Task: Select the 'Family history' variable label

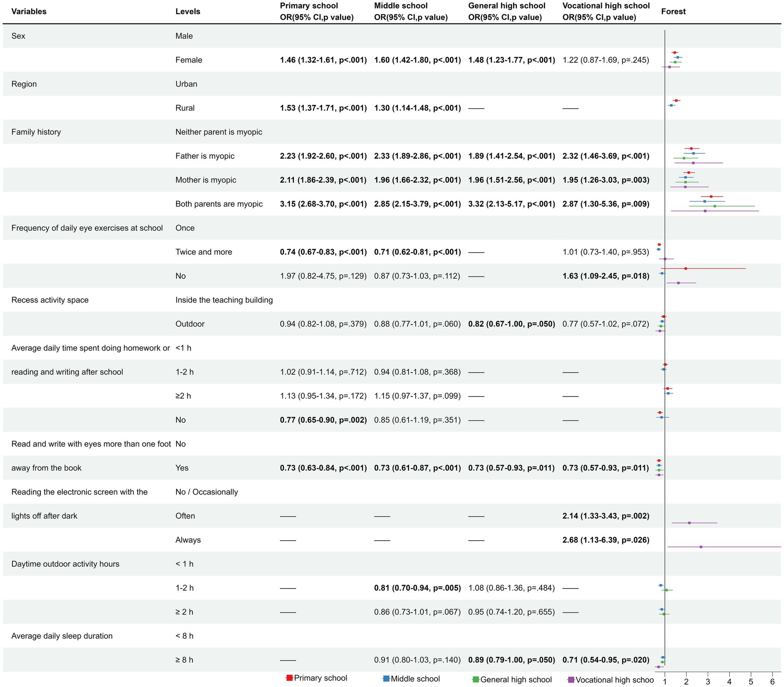Action: (x=36, y=132)
